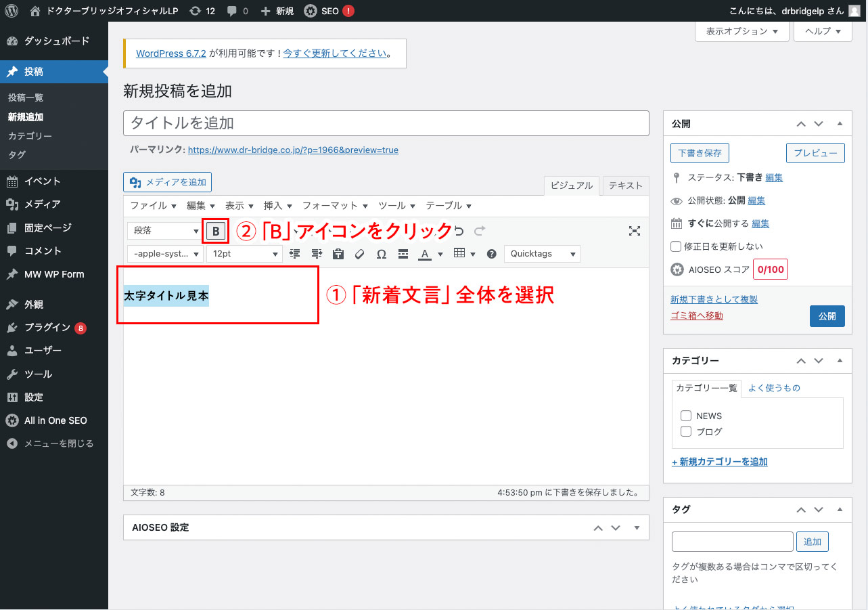Open the 編集 editor menu
868x610 pixels.
pos(200,206)
